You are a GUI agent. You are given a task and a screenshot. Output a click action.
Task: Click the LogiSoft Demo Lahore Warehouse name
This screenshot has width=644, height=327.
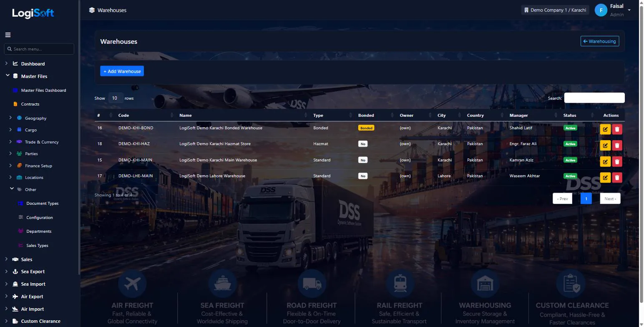point(212,176)
